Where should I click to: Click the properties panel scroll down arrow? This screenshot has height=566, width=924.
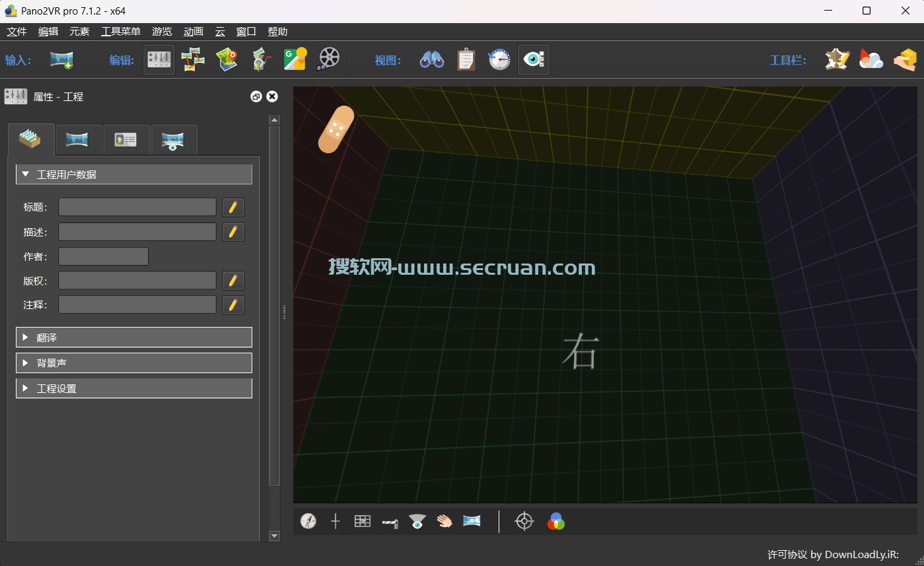click(275, 536)
